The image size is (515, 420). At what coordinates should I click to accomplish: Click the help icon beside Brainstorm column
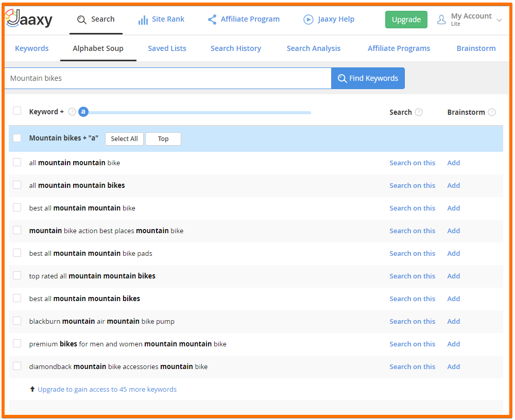pyautogui.click(x=492, y=112)
